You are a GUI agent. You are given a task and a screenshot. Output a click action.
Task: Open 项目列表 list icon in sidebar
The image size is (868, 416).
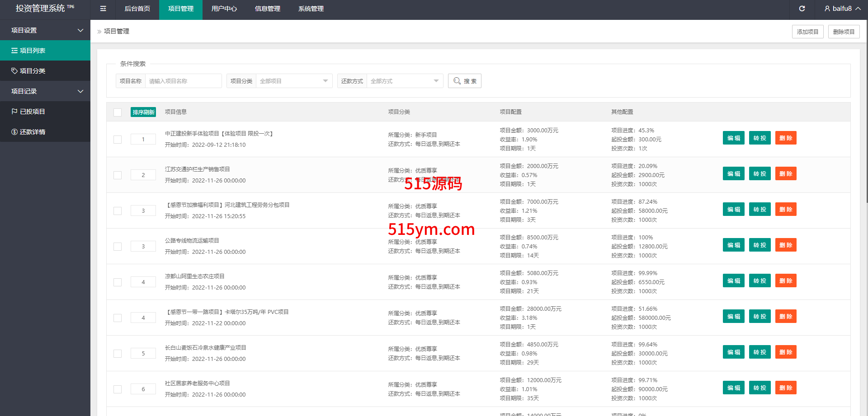point(14,51)
